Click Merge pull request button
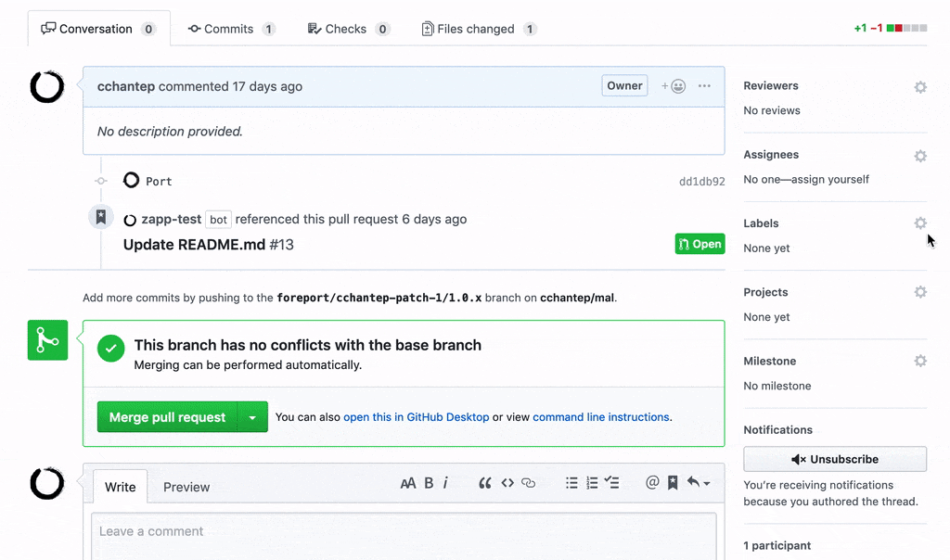The height and width of the screenshot is (560, 950). pyautogui.click(x=167, y=417)
